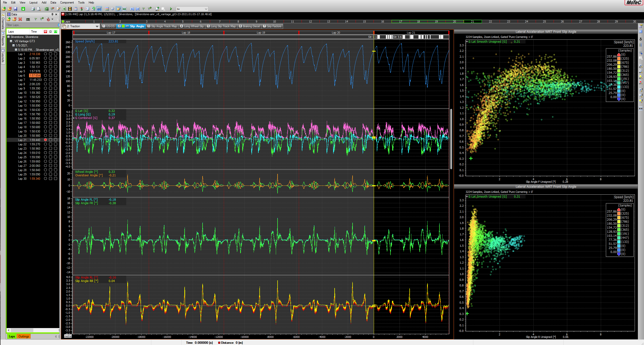Viewport: 644px width, 345px height.
Task: Switch to the US-OS worksheet tab
Action: 109,26
